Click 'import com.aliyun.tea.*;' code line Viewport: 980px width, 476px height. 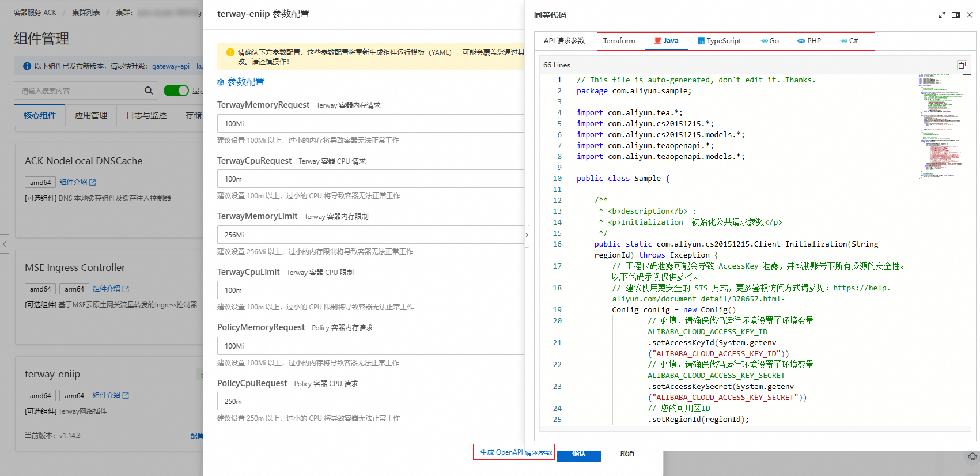click(630, 113)
